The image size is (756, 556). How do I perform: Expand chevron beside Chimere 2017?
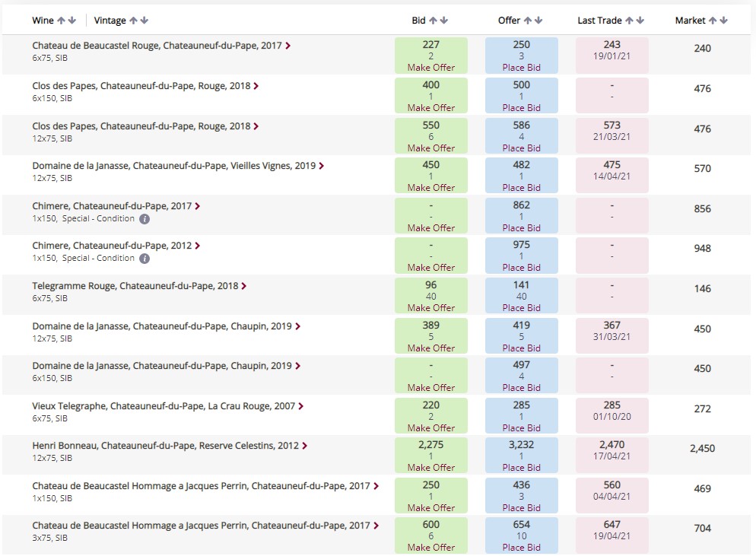point(197,206)
